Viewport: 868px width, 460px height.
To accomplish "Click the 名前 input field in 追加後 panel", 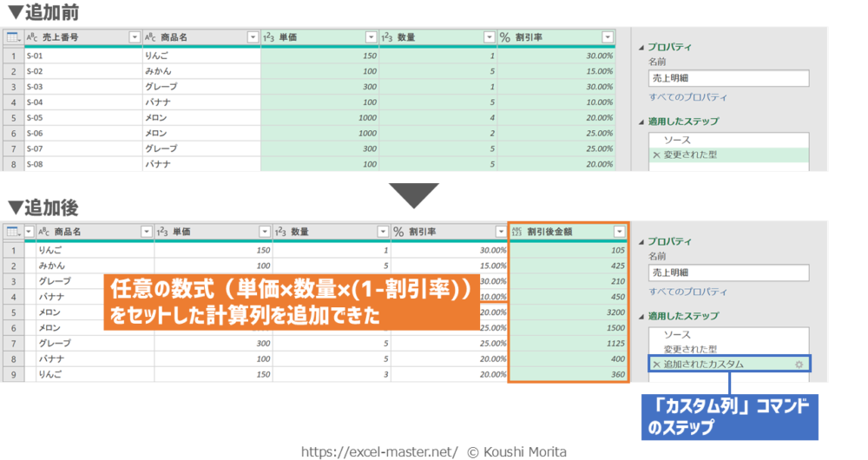I will point(728,273).
